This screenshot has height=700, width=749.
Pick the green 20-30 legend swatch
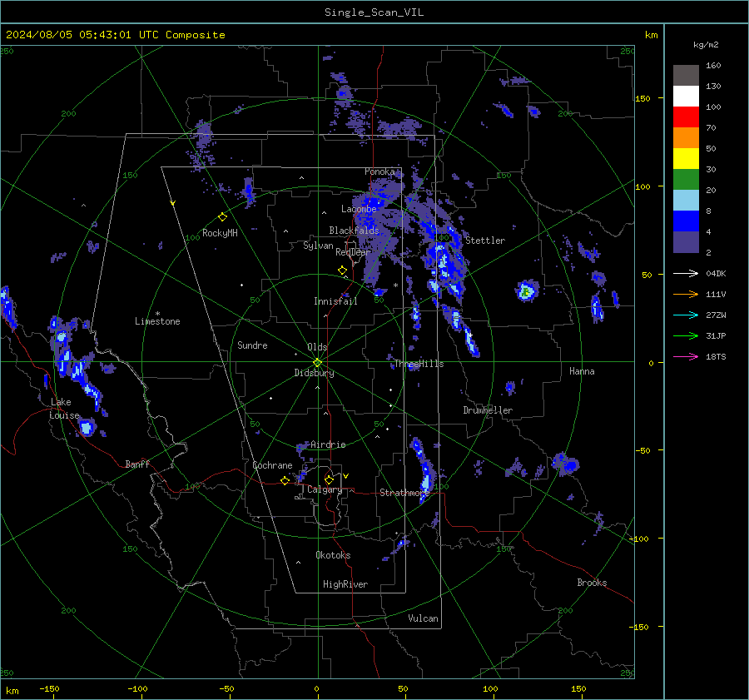(x=686, y=179)
